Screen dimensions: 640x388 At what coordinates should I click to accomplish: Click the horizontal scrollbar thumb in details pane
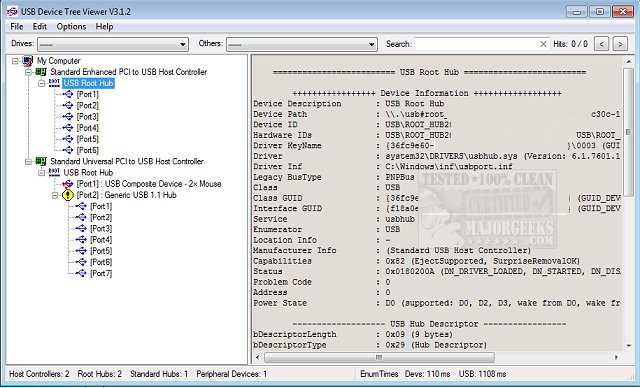(379, 357)
